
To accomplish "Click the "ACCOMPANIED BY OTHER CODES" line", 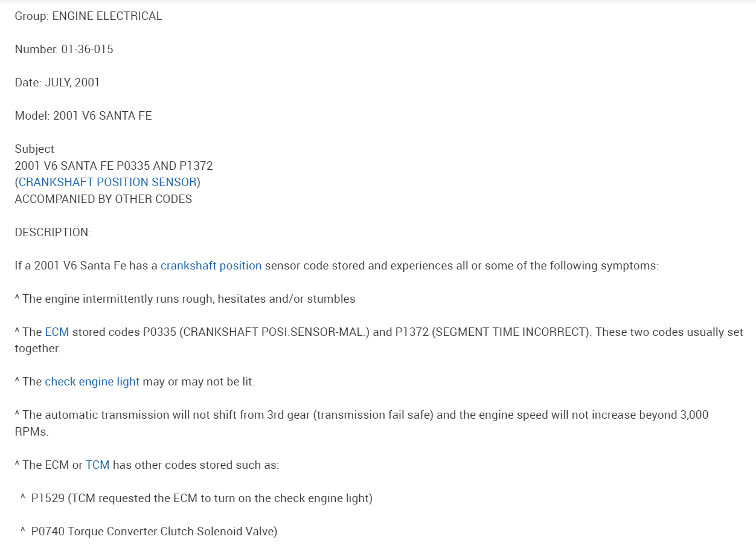I will point(103,199).
